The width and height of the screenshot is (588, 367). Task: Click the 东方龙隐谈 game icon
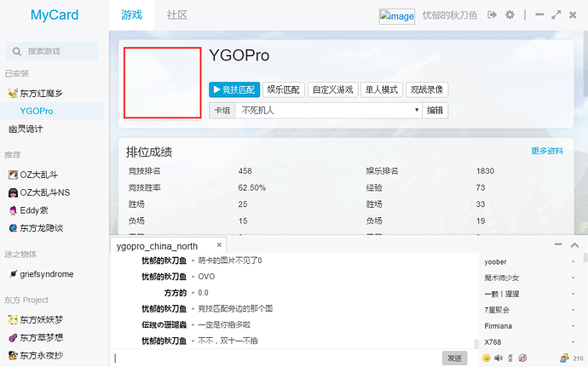[x=13, y=228]
